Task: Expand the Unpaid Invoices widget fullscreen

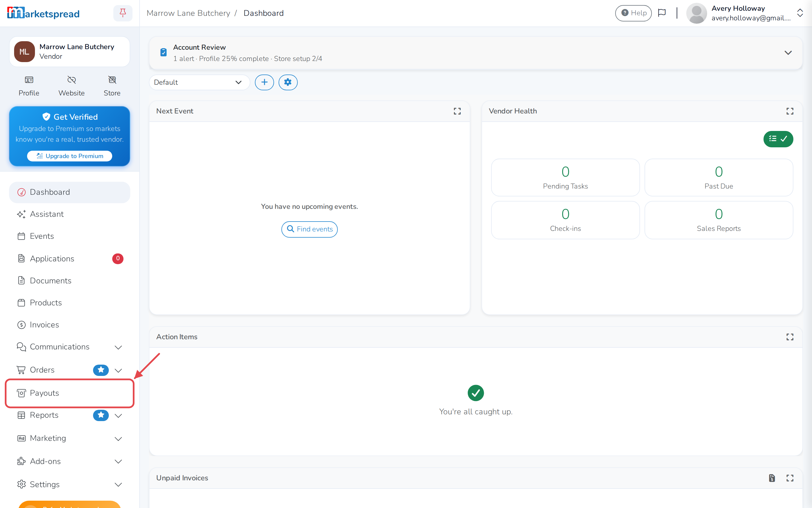Action: [790, 478]
